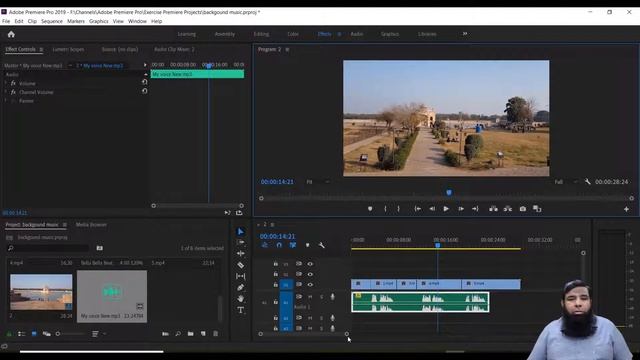640x360 pixels.
Task: Open the Markers menu
Action: pos(76,21)
